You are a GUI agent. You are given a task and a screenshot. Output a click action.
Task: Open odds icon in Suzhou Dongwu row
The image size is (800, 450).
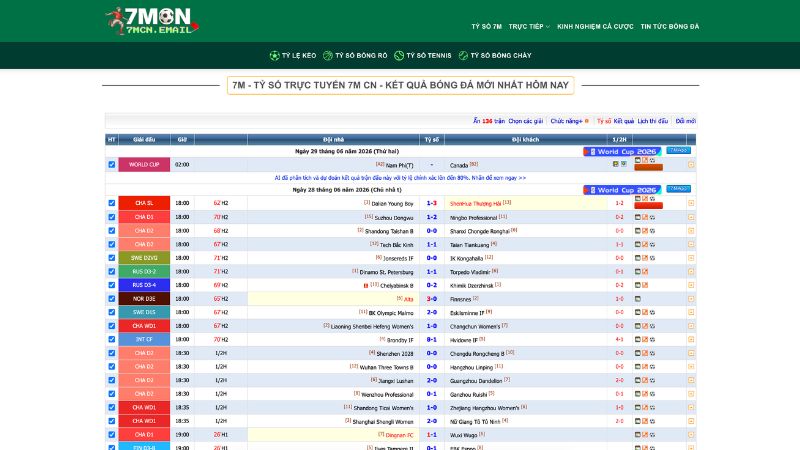645,217
